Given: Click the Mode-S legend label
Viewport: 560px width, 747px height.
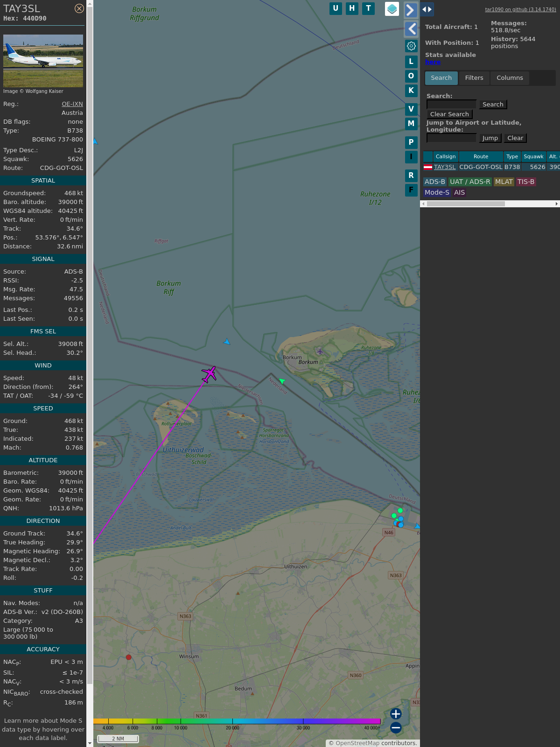Looking at the screenshot, I should [x=437, y=193].
